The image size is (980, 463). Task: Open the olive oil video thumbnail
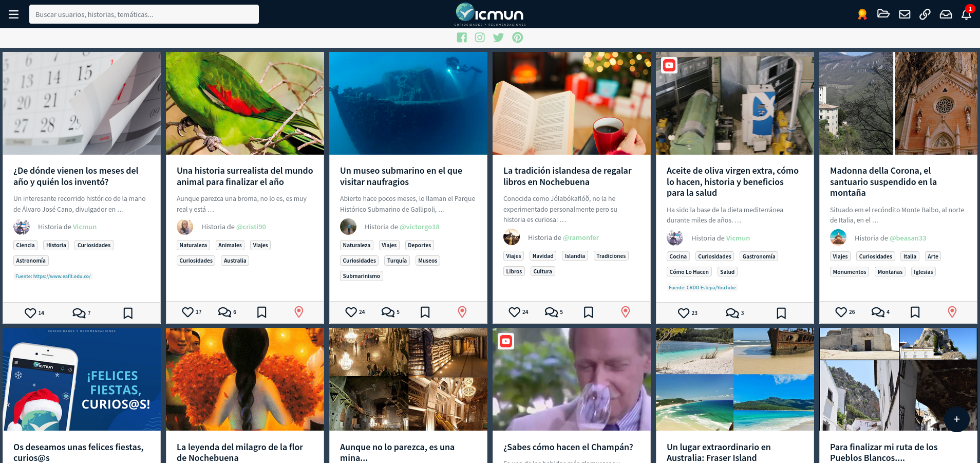click(x=735, y=103)
